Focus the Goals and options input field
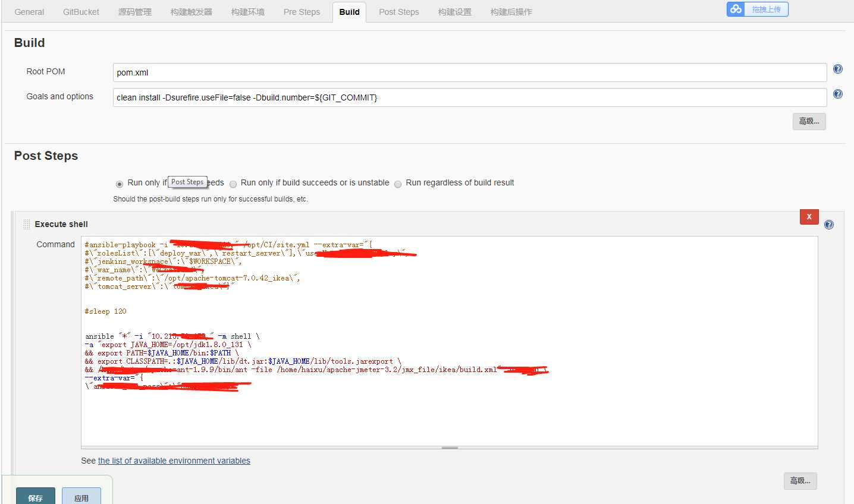 coord(470,97)
